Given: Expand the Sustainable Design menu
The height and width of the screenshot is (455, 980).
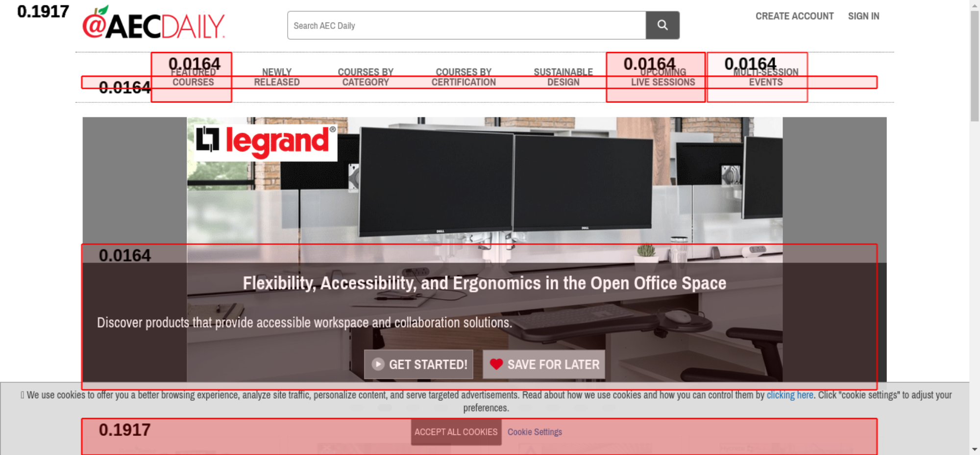Looking at the screenshot, I should [x=563, y=77].
